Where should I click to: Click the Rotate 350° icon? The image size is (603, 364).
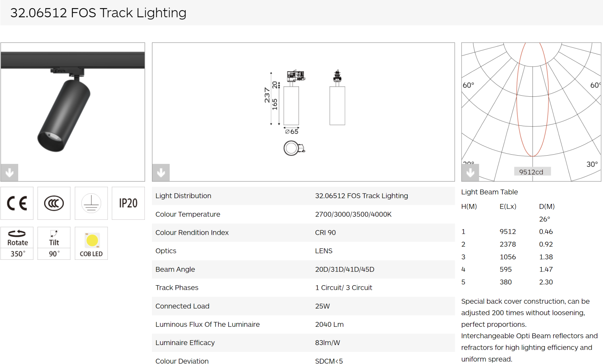point(17,243)
